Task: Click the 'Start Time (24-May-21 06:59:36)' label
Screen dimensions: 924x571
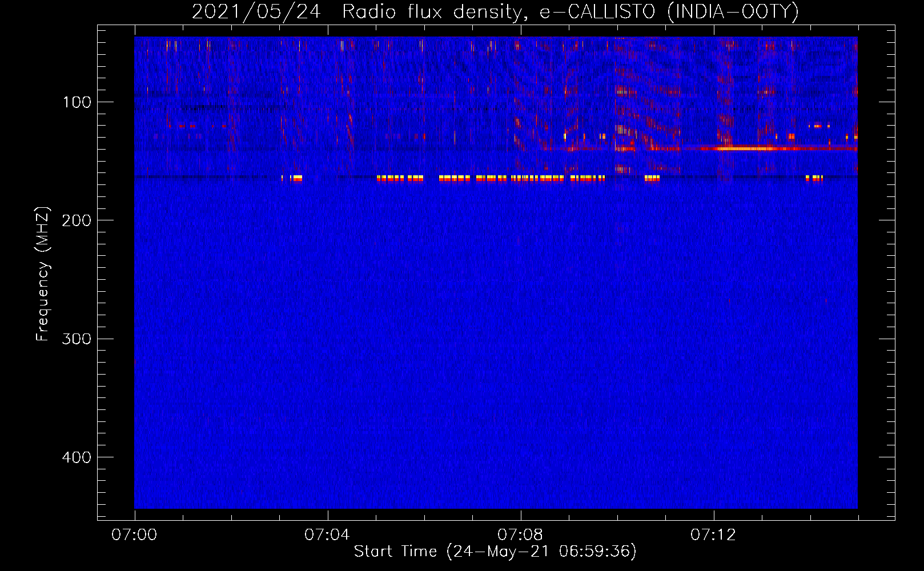Action: click(x=495, y=552)
